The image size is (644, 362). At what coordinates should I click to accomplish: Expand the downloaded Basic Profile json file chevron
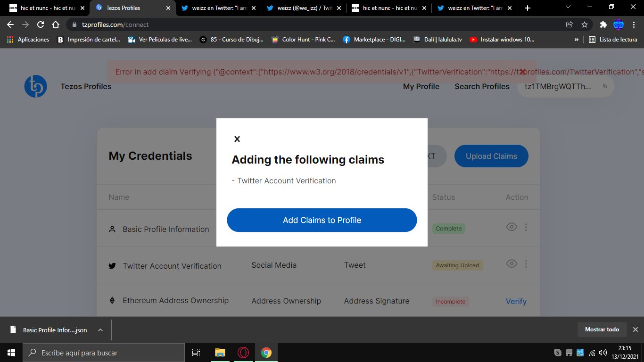[100, 330]
